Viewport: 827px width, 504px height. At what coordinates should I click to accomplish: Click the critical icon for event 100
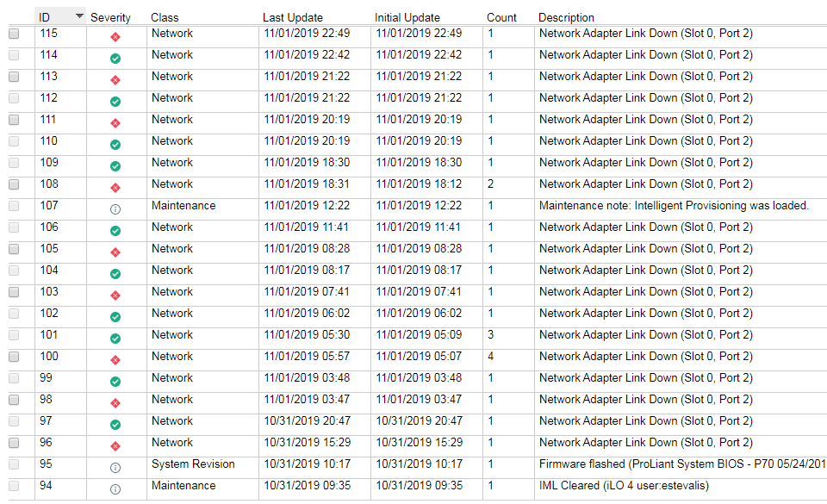(115, 360)
